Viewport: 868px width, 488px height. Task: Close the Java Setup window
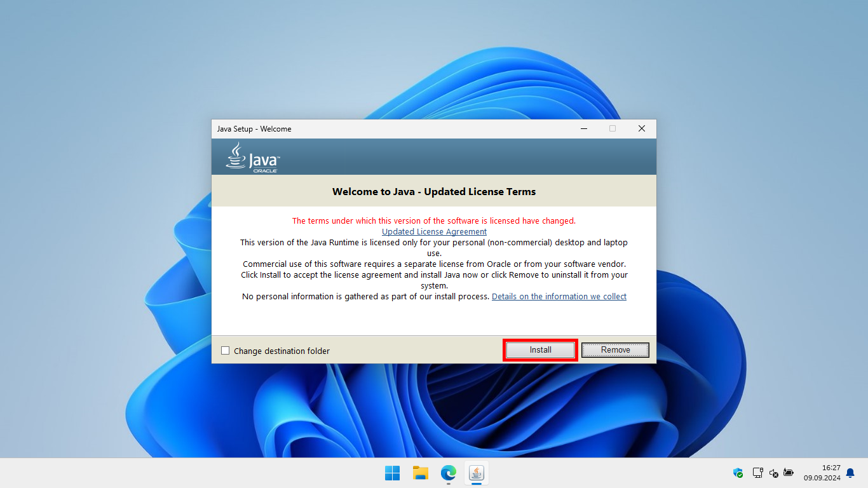coord(642,128)
